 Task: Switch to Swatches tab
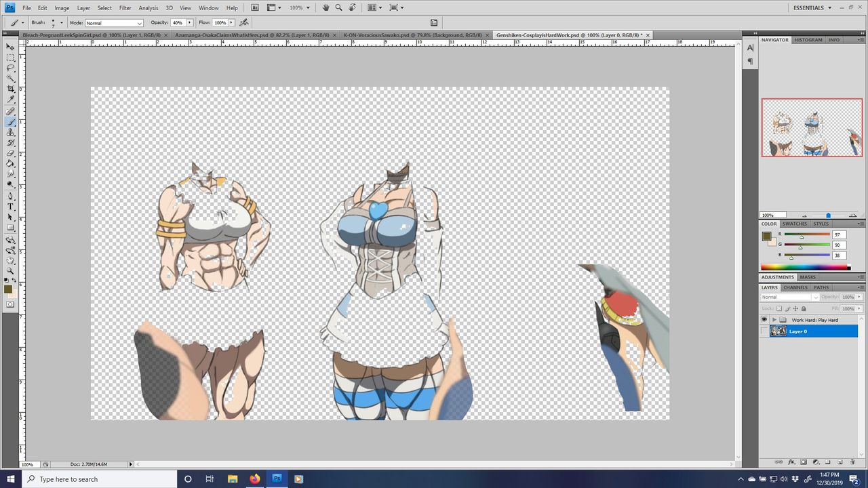(794, 224)
